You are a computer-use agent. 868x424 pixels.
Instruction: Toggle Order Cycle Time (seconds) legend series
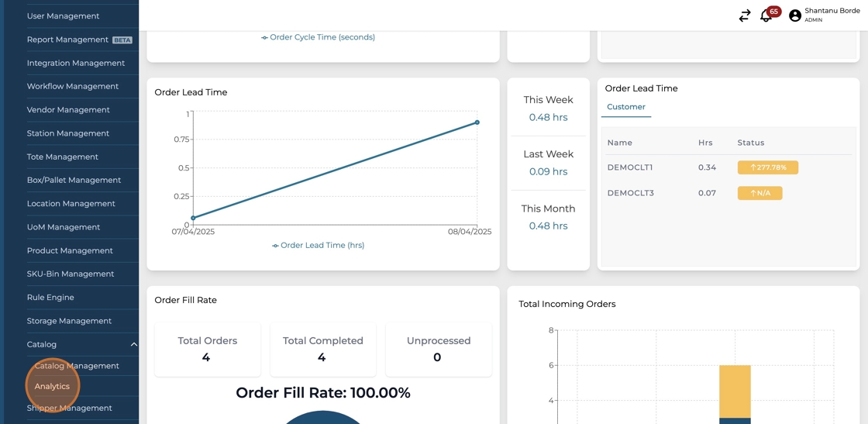[318, 37]
